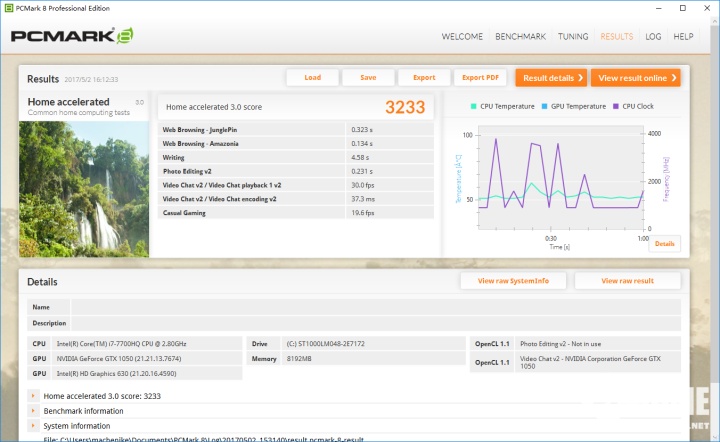The width and height of the screenshot is (720, 442).
Task: Click the Load button
Action: tap(312, 78)
